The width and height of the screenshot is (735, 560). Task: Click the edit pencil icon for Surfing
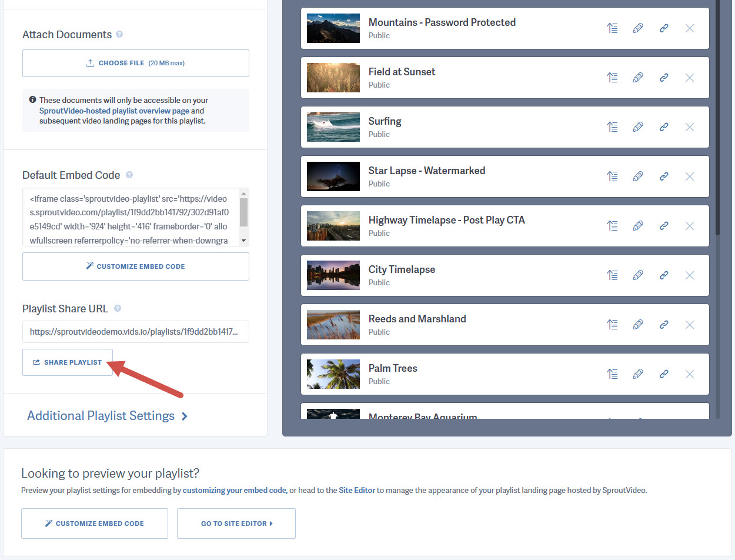[x=638, y=127]
